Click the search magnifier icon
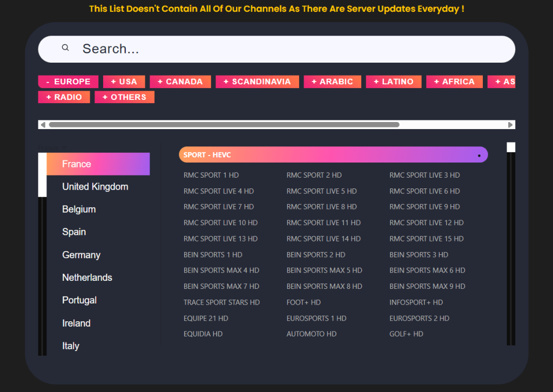553x392 pixels. [65, 48]
